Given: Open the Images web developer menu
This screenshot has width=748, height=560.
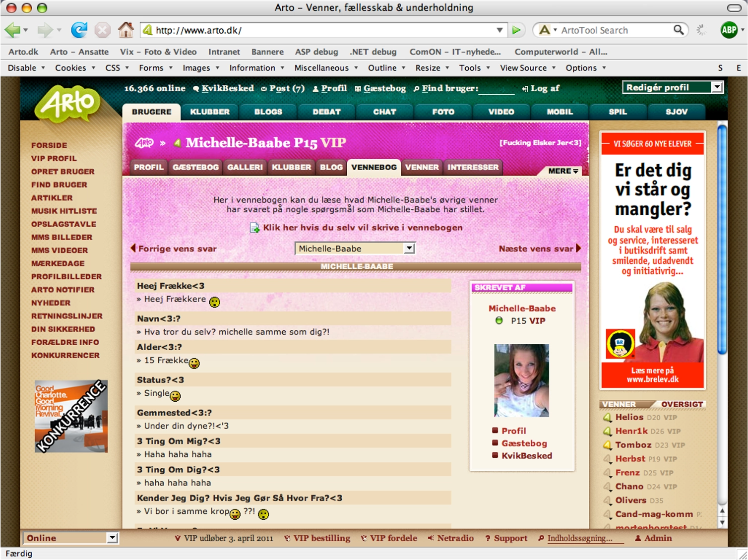Looking at the screenshot, I should (x=201, y=67).
